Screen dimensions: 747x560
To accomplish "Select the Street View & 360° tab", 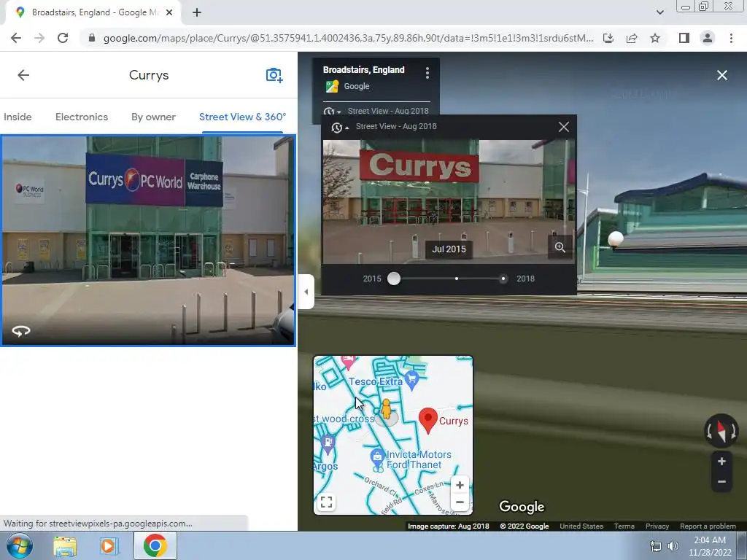I will [242, 117].
